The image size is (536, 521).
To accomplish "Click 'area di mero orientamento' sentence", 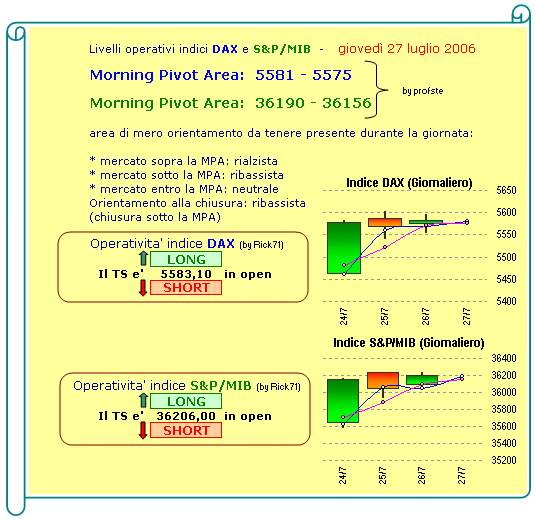I will point(281,133).
